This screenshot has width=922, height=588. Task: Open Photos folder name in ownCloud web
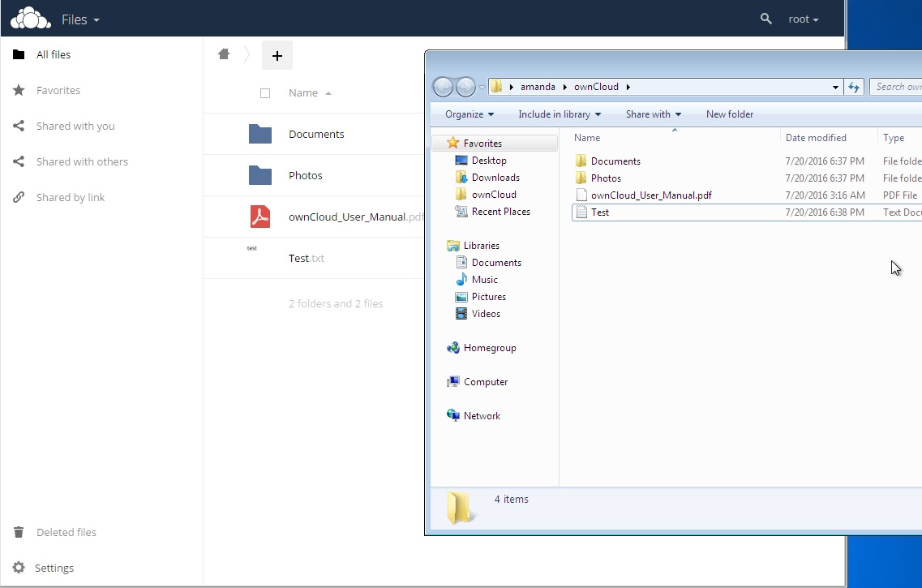tap(305, 175)
